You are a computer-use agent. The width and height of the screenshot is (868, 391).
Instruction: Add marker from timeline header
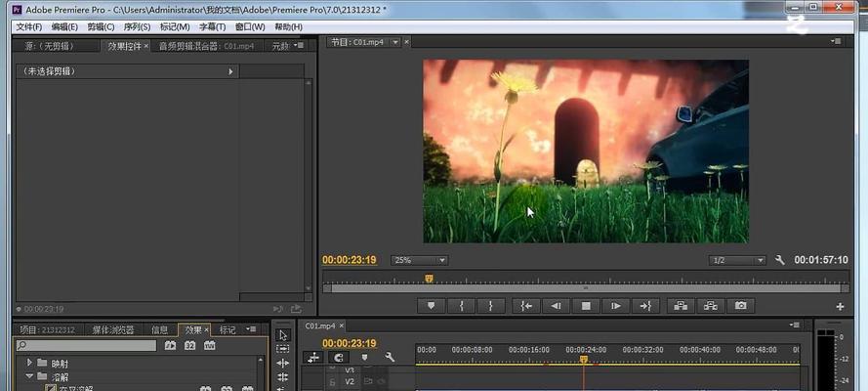[365, 358]
